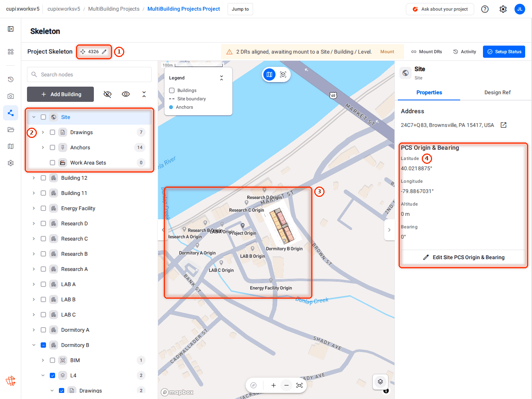Click Edit Site PCS Origin & Bearing
Screen dimensions: 532x399
[x=464, y=257]
